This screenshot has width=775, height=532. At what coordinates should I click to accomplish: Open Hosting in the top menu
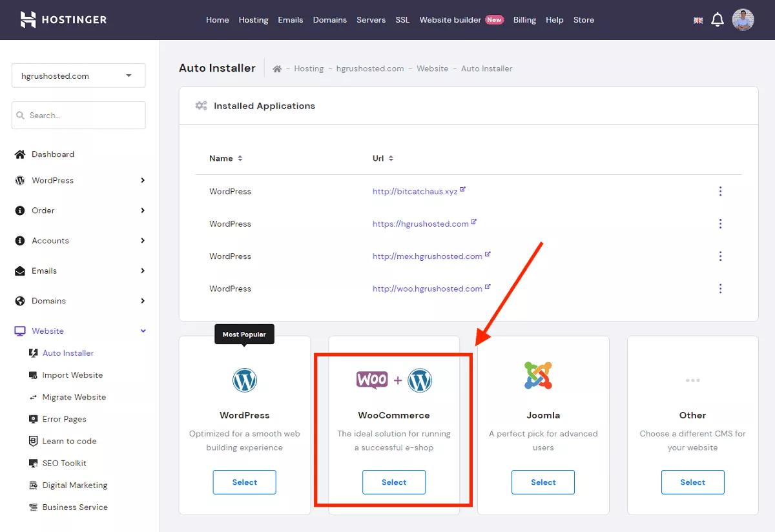(x=253, y=20)
